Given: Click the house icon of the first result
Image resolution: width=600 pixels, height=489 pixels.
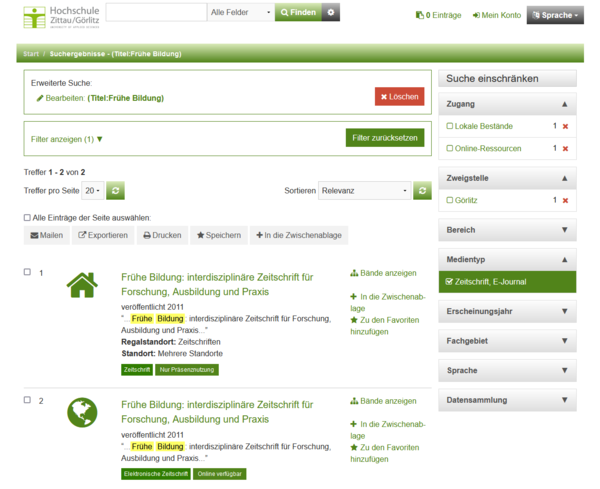Looking at the screenshot, I should click(82, 285).
